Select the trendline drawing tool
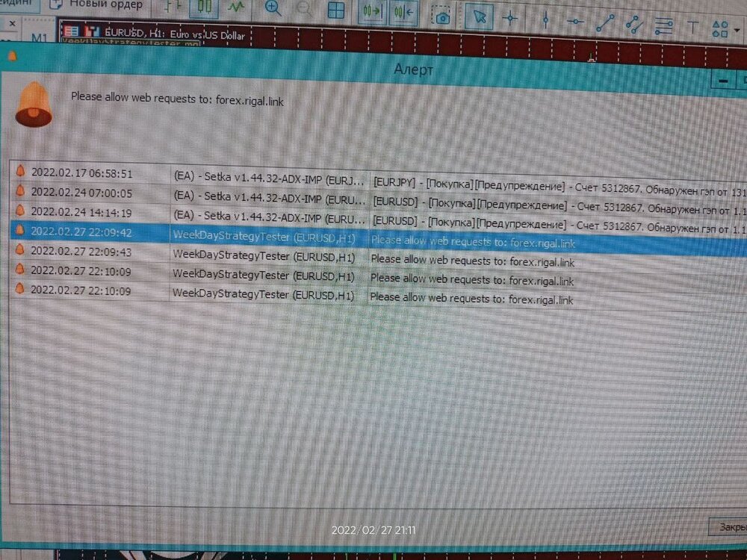This screenshot has width=747, height=560. coord(605,23)
